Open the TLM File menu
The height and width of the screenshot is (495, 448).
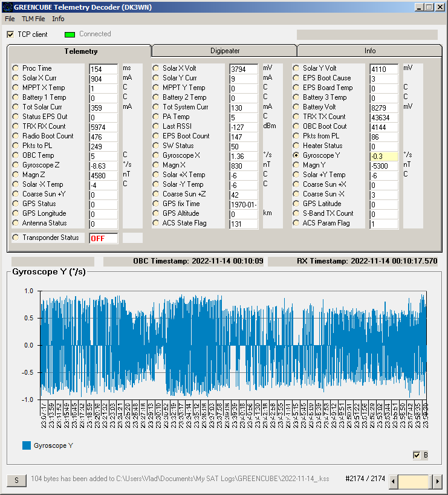coord(33,19)
